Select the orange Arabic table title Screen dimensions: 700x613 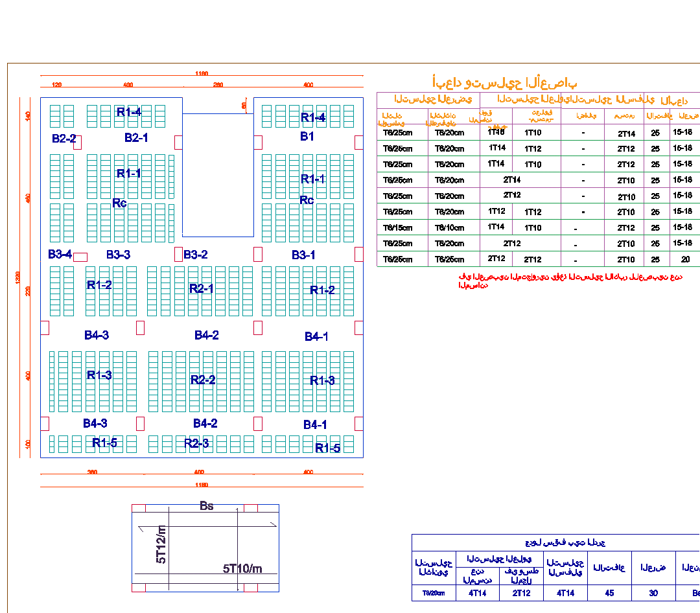pos(504,83)
